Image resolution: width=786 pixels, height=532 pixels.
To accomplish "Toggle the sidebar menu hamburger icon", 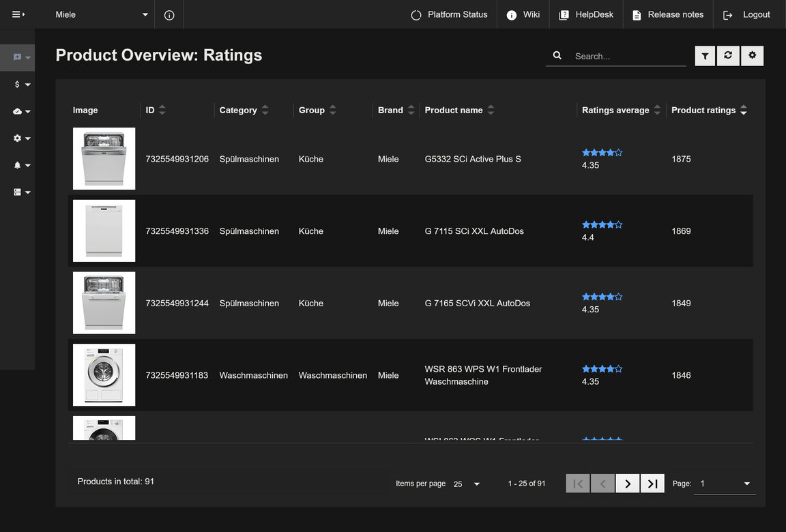I will point(18,14).
